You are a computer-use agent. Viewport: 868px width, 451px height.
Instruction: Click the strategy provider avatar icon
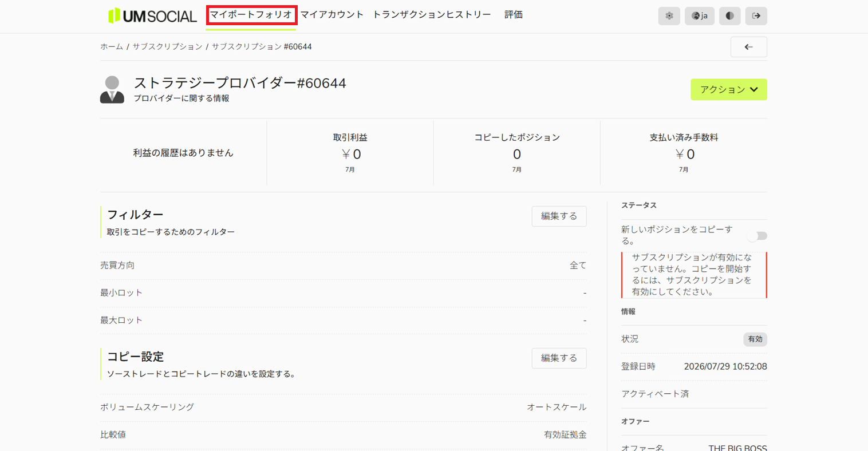[112, 89]
